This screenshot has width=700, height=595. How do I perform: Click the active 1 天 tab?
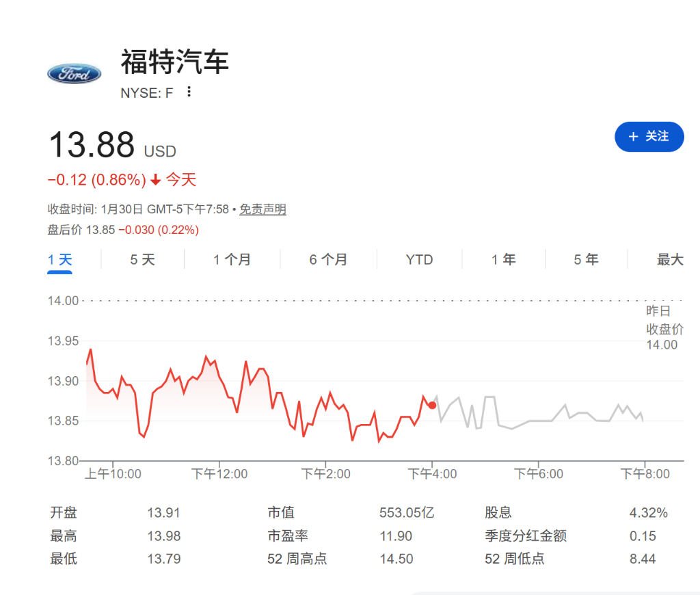coord(59,259)
